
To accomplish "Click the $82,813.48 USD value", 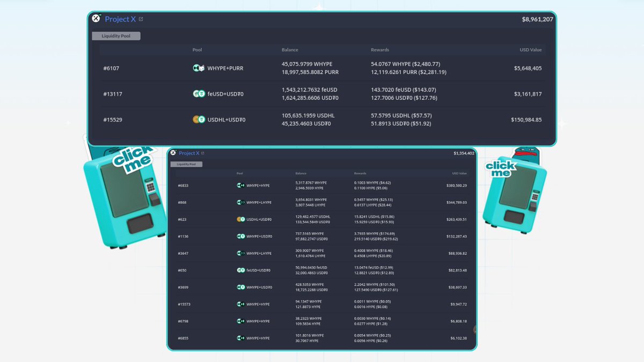I will (x=458, y=270).
